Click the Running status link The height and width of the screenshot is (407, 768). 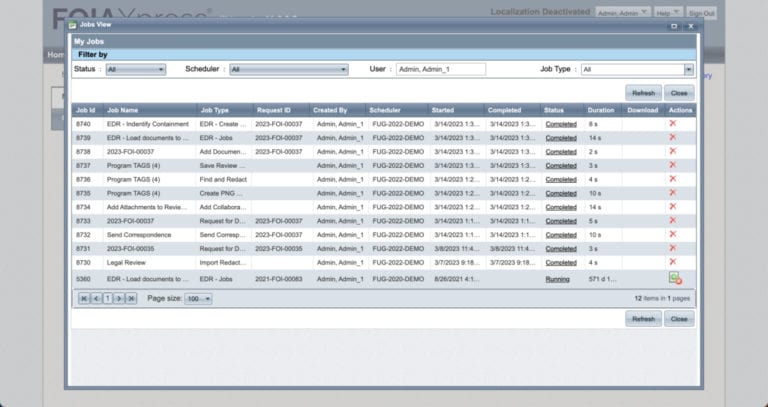(x=557, y=279)
